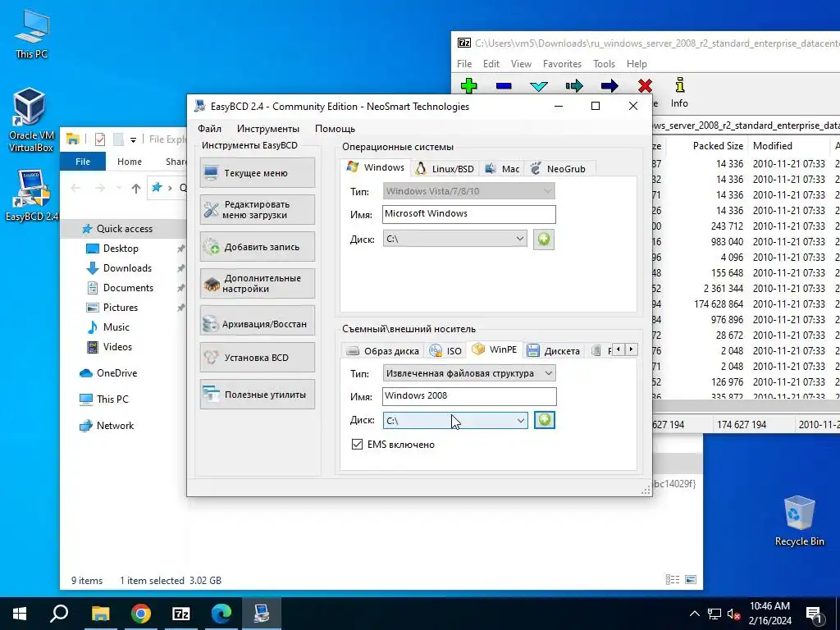
Task: Open the View menu in 7-Zip
Action: tap(521, 64)
